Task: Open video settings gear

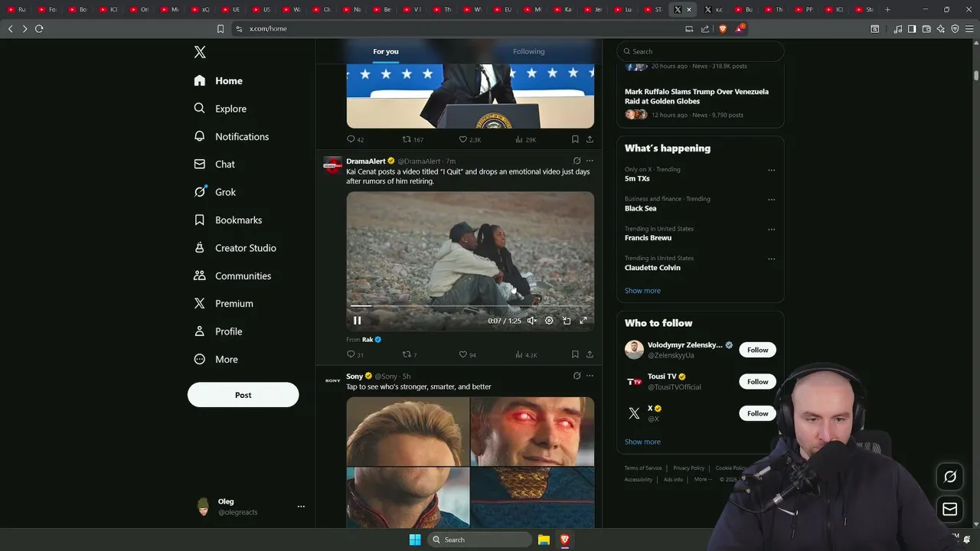Action: 549,321
